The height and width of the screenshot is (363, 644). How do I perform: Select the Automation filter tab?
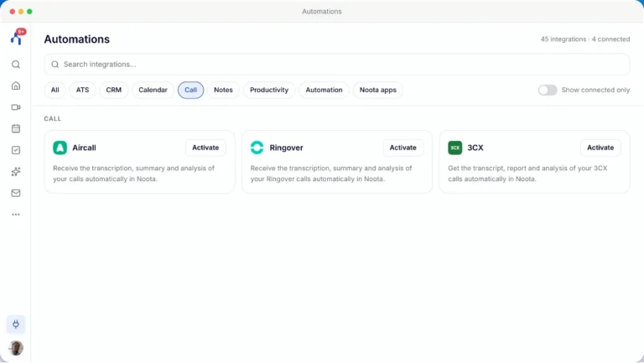324,90
